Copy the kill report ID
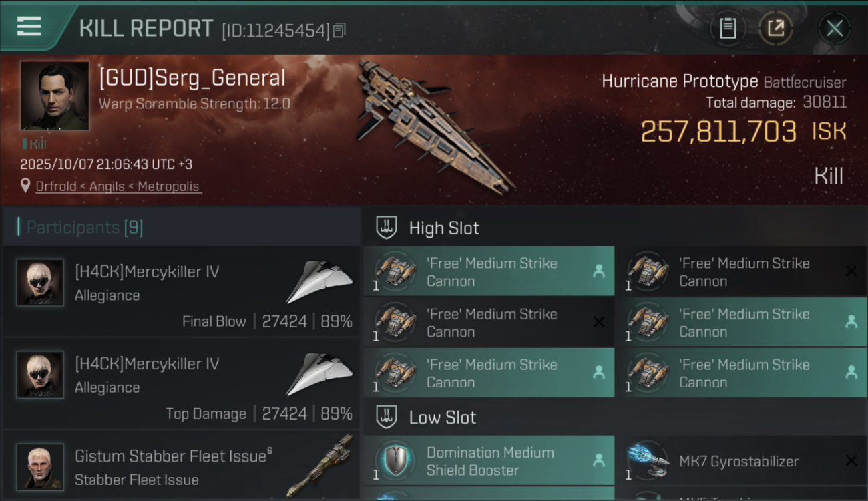This screenshot has width=868, height=501. click(x=339, y=30)
